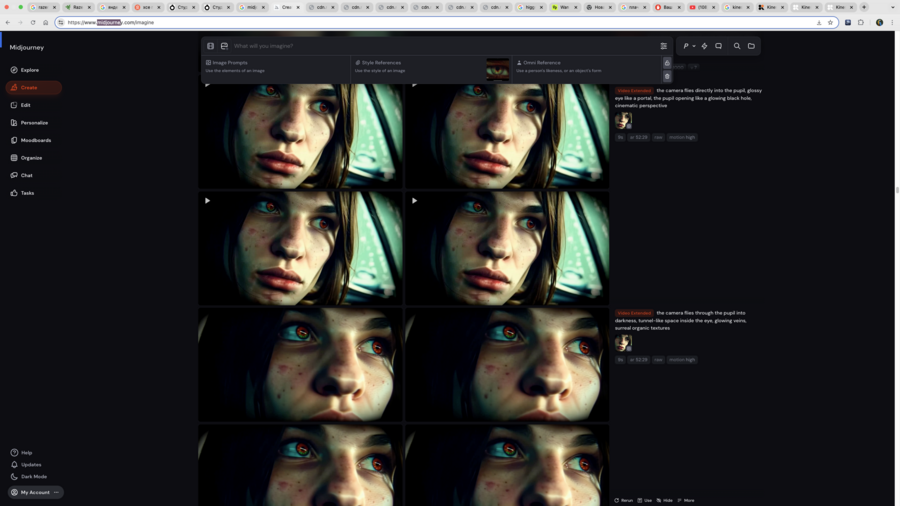This screenshot has height=506, width=900.
Task: Toggle Dark Mode in sidebar
Action: point(29,477)
